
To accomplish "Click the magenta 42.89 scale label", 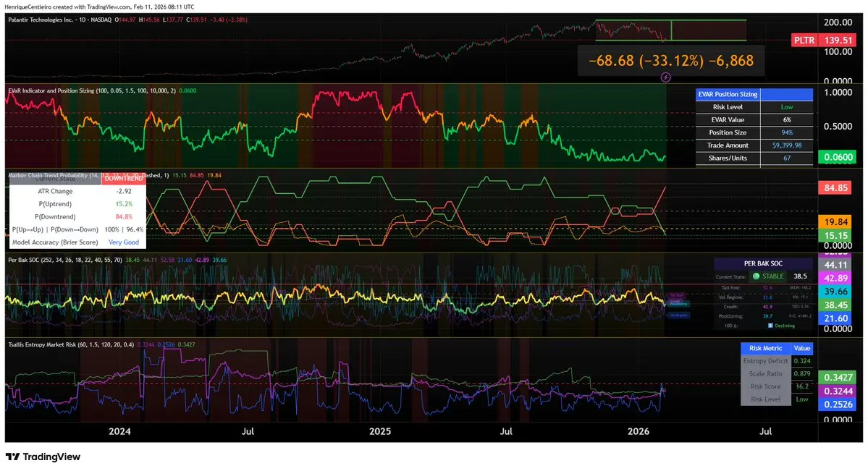I will coord(836,279).
